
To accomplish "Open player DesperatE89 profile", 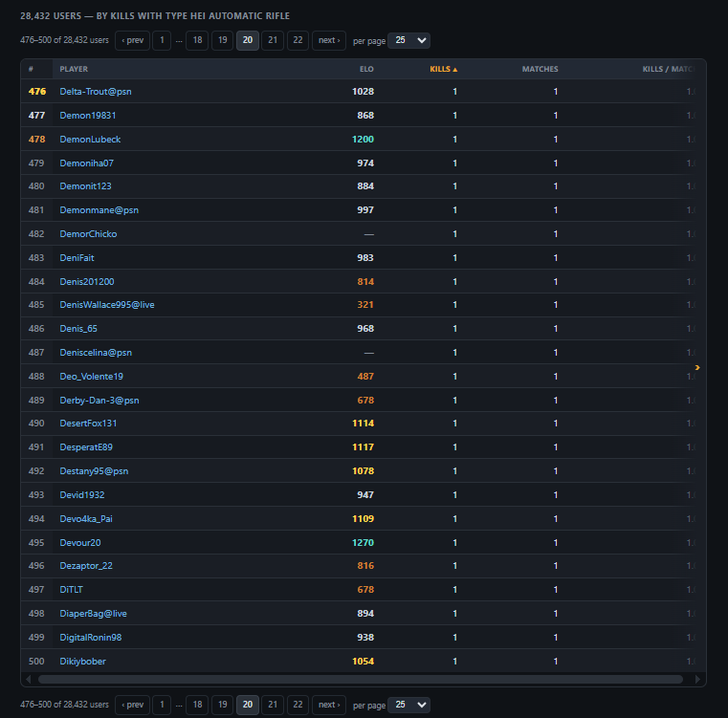I will click(86, 446).
